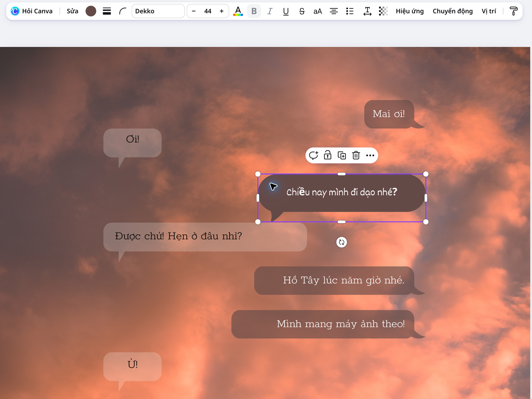
Task: Edit the font size value 44
Action: pos(208,11)
